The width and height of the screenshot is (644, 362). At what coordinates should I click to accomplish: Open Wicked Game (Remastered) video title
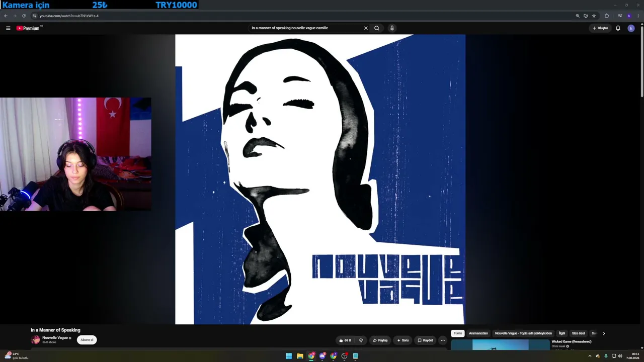tap(572, 342)
